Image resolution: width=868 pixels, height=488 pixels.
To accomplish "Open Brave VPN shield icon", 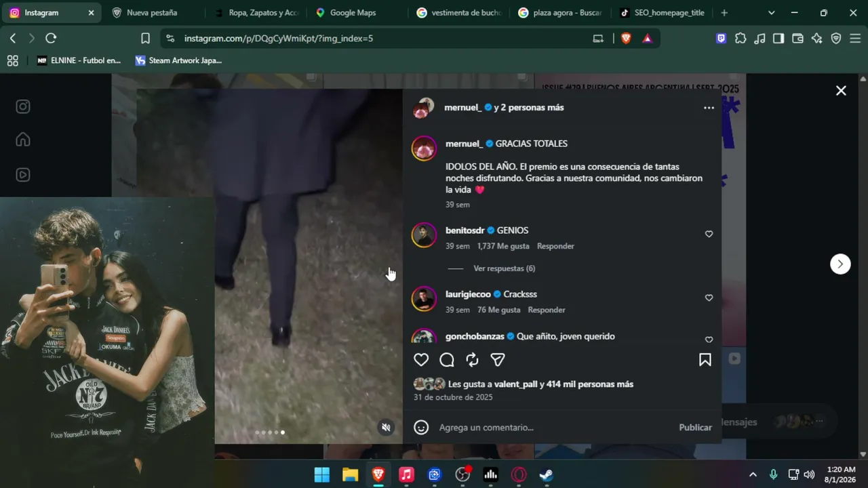I will [x=836, y=39].
